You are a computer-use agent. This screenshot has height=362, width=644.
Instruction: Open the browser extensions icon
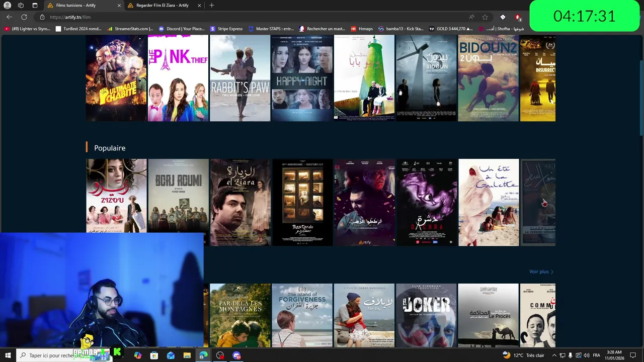503,17
